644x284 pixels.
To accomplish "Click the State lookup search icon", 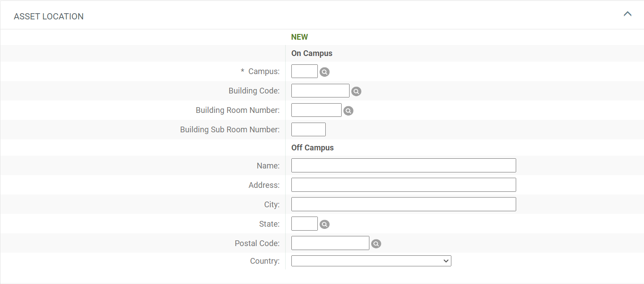I will coord(324,224).
